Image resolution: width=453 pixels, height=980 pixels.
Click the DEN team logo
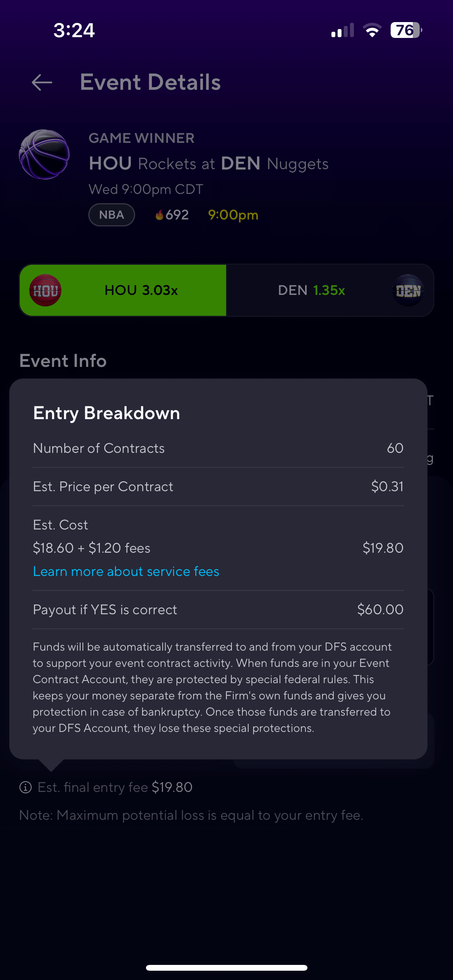pos(408,290)
